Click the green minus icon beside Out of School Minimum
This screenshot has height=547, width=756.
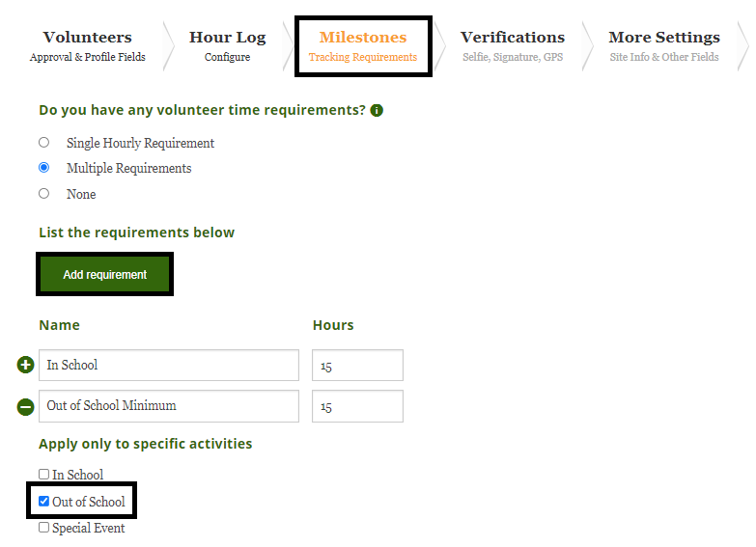[26, 407]
